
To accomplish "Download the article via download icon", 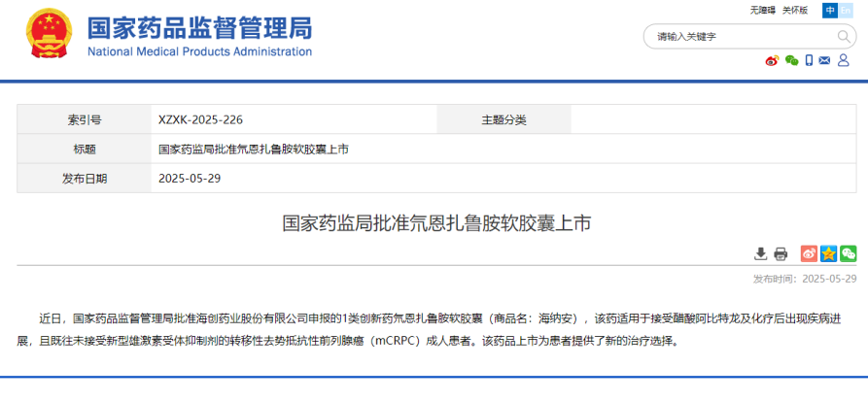I will pyautogui.click(x=761, y=254).
